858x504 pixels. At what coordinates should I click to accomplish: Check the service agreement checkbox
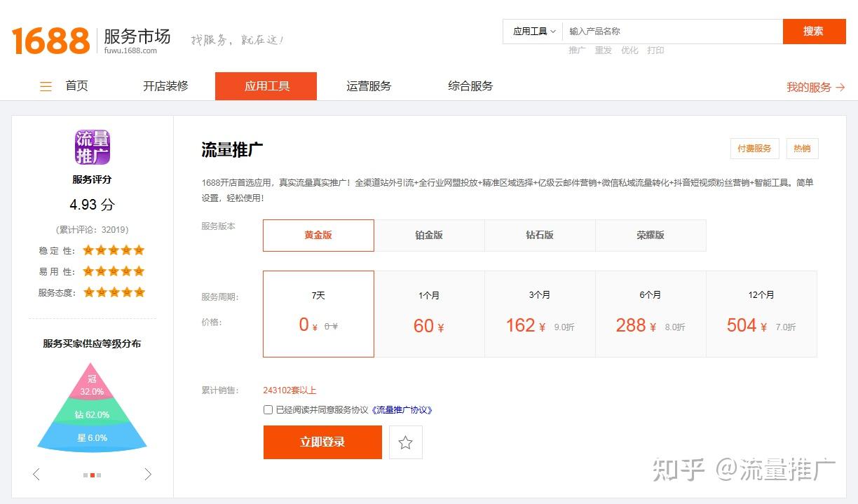268,409
